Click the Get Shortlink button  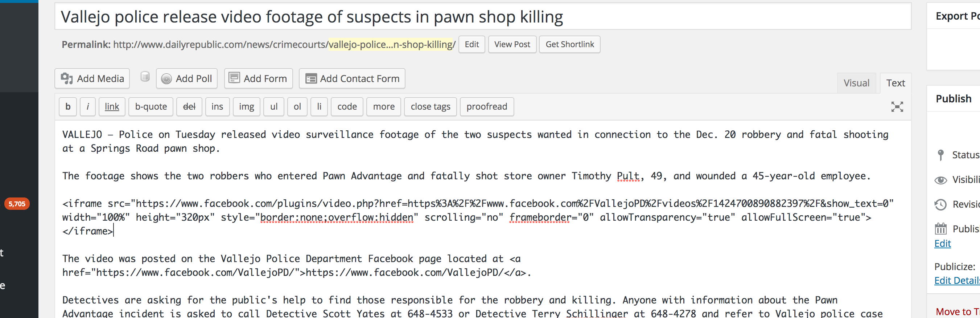pyautogui.click(x=569, y=45)
